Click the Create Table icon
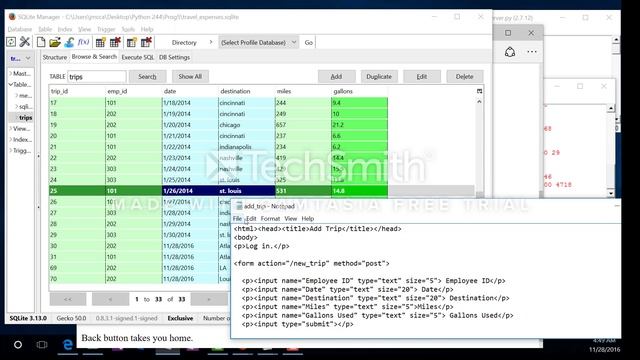The width and height of the screenshot is (640, 360). tap(100, 42)
